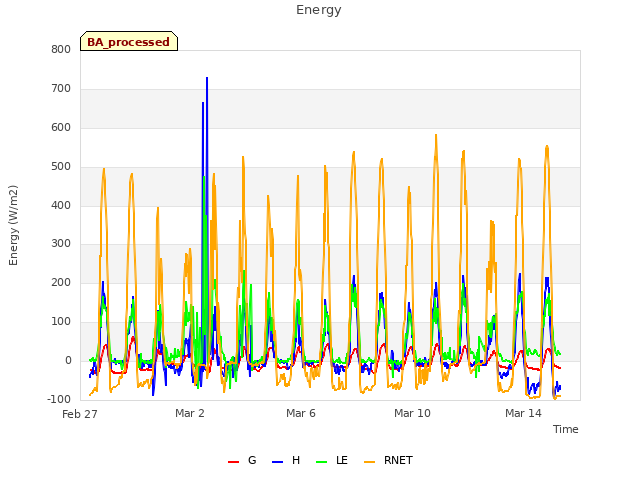Toggle the H series legend entry
The height and width of the screenshot is (480, 640).
point(286,460)
